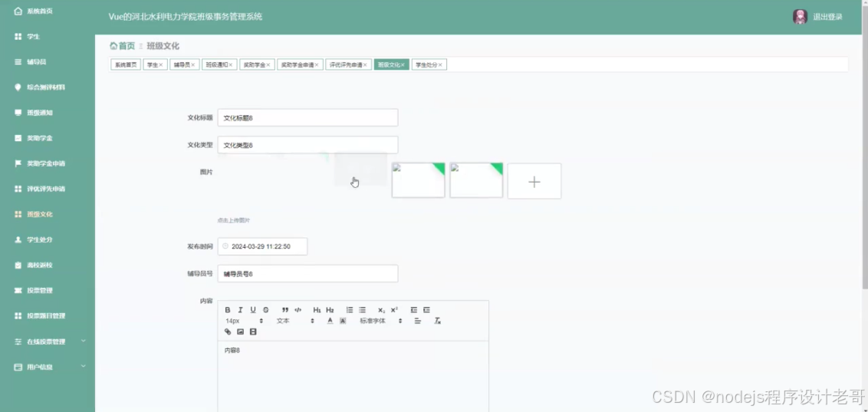Image resolution: width=868 pixels, height=412 pixels.
Task: Open the 文本 paragraph style dropdown
Action: pos(295,321)
